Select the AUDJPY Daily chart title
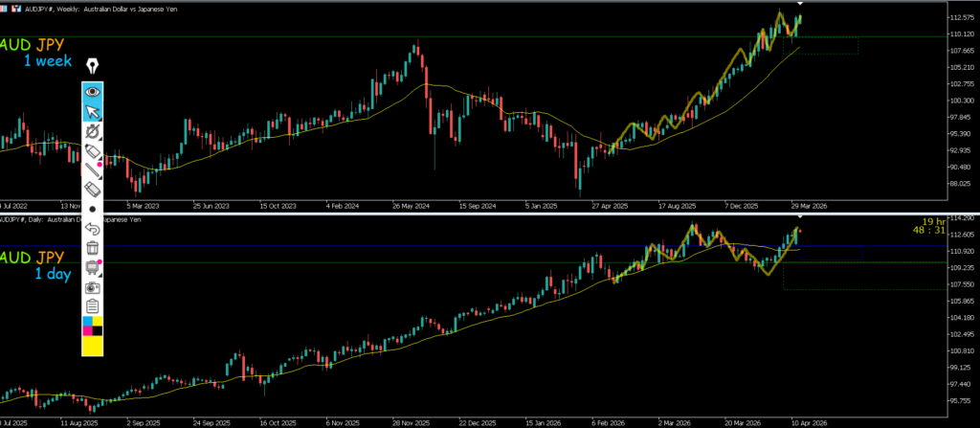The image size is (980, 428). [x=72, y=219]
